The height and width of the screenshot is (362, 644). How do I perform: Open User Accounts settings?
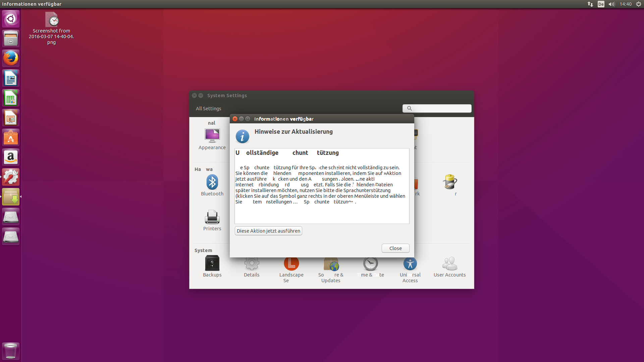(x=449, y=265)
